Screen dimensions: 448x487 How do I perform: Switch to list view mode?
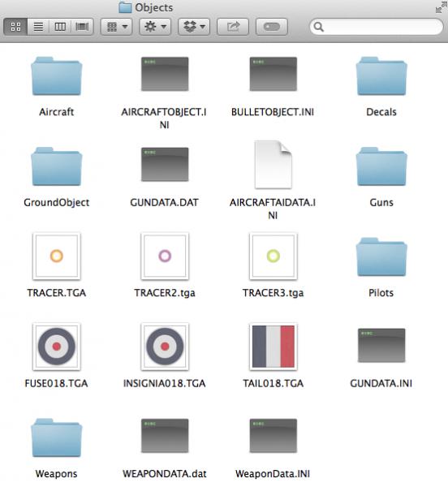(x=38, y=27)
